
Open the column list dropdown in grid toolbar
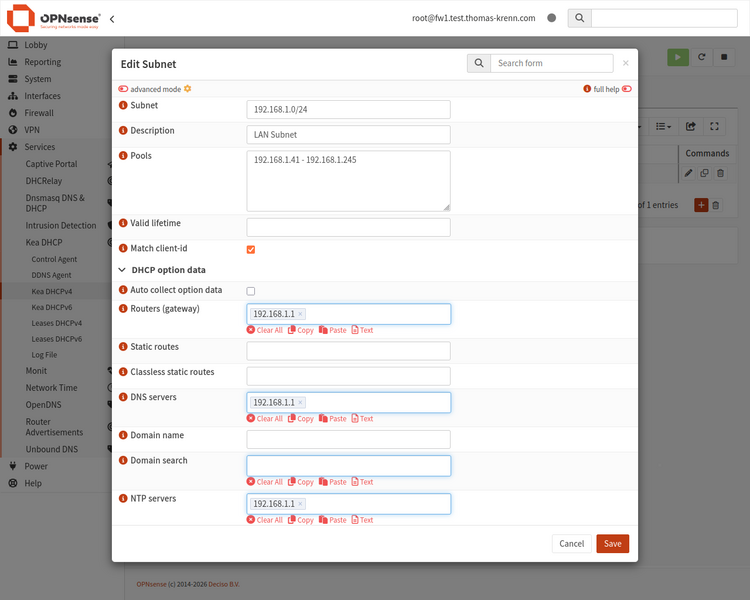(663, 126)
